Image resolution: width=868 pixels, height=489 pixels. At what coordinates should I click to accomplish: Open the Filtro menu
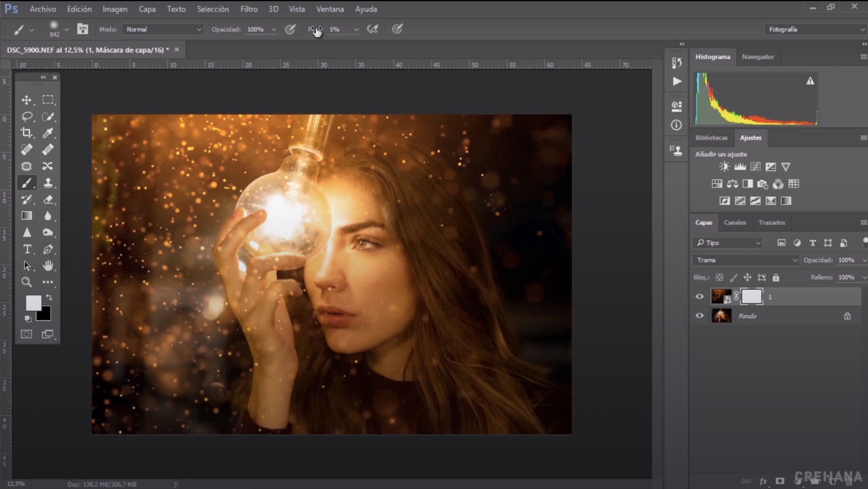[x=249, y=9]
